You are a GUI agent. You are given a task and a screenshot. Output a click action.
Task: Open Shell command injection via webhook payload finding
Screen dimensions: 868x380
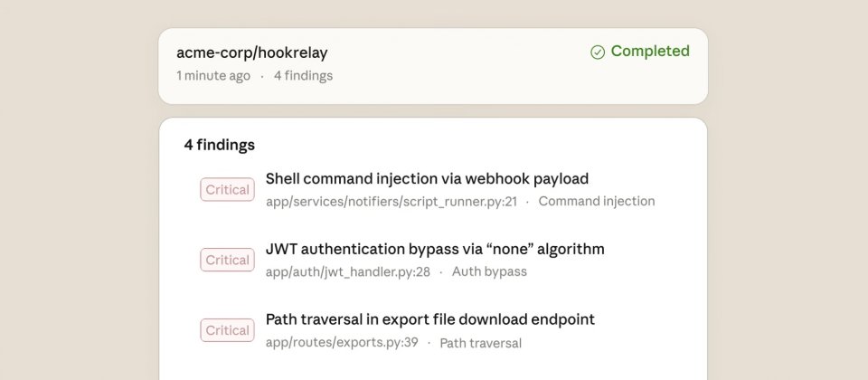coord(427,178)
